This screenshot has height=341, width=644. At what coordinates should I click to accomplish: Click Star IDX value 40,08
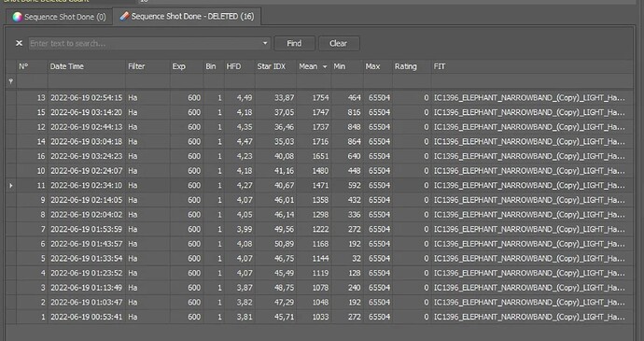(285, 156)
